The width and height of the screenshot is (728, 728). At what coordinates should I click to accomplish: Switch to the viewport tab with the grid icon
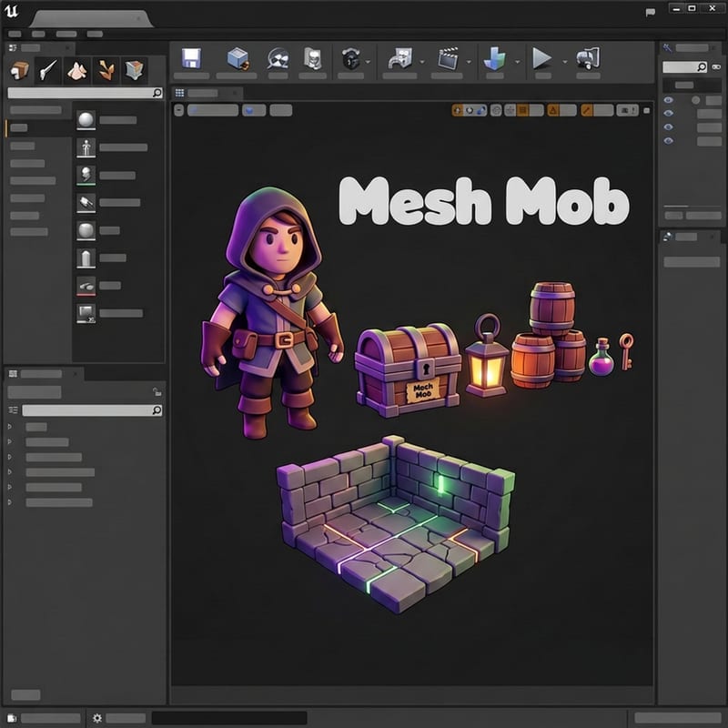(206, 93)
